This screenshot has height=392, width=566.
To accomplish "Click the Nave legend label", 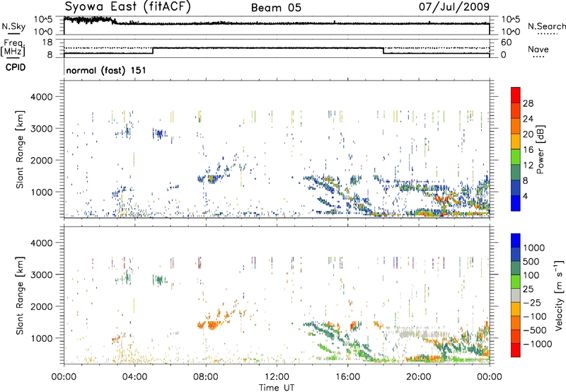I will (538, 49).
